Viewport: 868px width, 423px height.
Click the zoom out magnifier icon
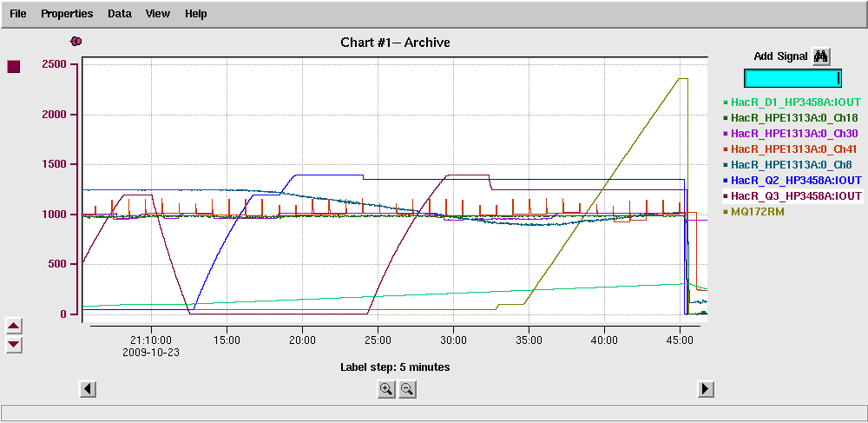407,389
